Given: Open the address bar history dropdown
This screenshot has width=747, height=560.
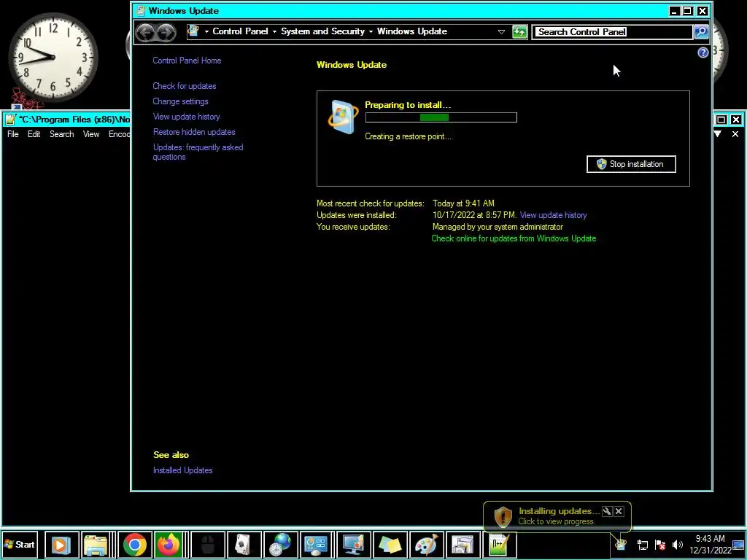Looking at the screenshot, I should (x=501, y=32).
